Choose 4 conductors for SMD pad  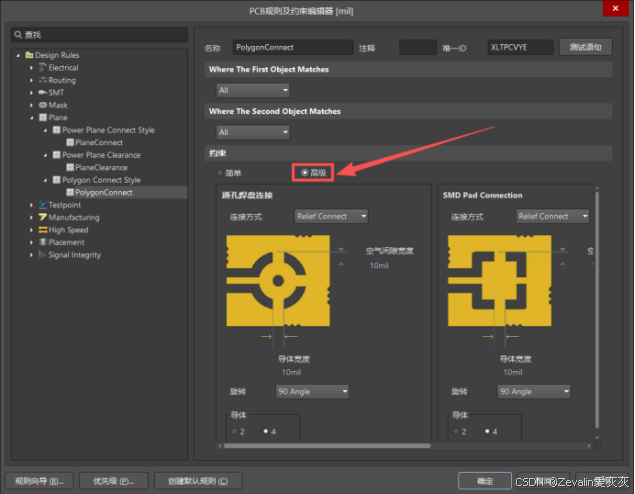click(487, 431)
